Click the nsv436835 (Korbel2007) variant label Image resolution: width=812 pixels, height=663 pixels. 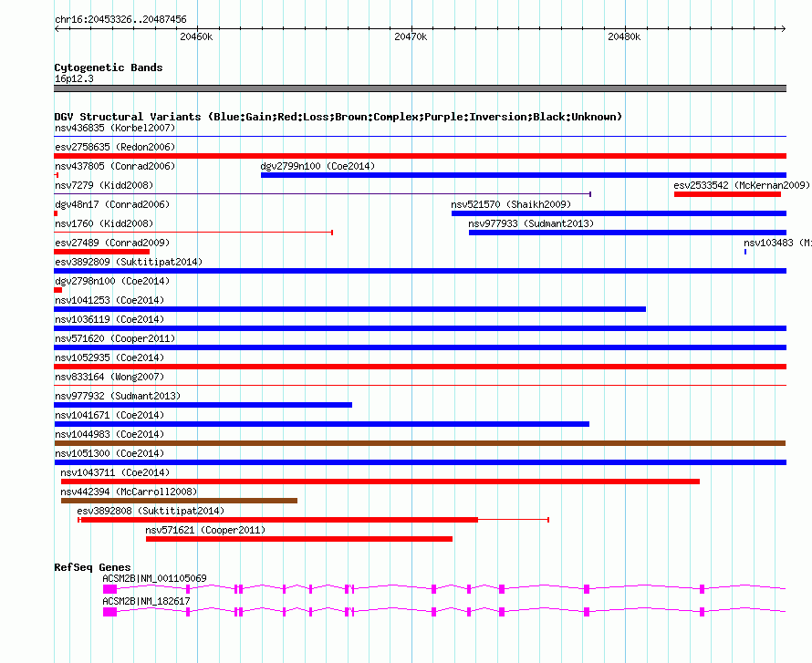click(115, 128)
